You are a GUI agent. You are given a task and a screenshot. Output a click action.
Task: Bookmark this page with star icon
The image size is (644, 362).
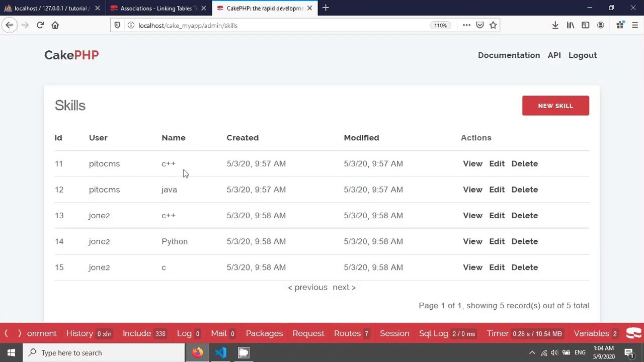(493, 25)
